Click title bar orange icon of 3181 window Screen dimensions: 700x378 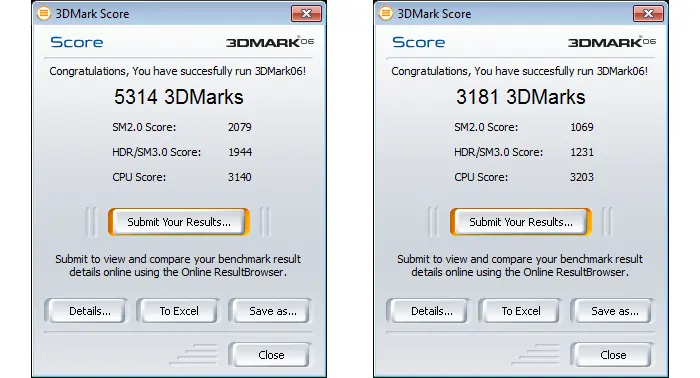pyautogui.click(x=385, y=13)
